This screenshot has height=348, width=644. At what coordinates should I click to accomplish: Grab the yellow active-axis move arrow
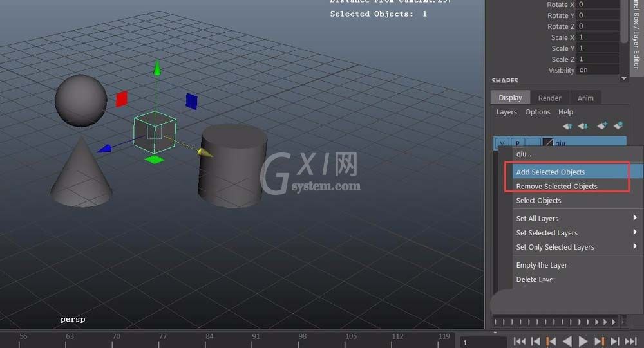[205, 153]
